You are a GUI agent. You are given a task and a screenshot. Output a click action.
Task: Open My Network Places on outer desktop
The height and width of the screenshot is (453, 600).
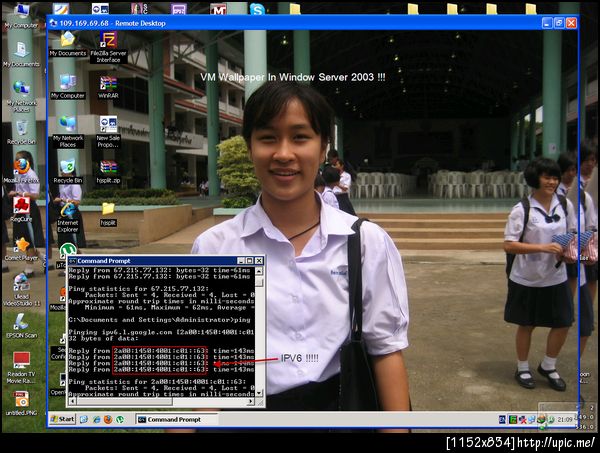click(21, 96)
